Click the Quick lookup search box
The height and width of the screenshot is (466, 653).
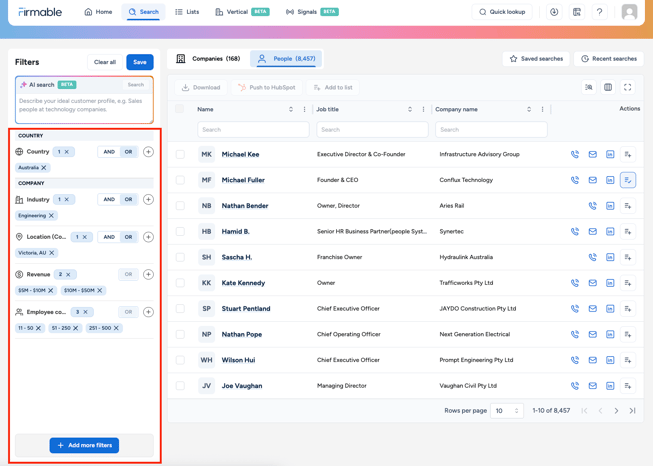(x=502, y=12)
